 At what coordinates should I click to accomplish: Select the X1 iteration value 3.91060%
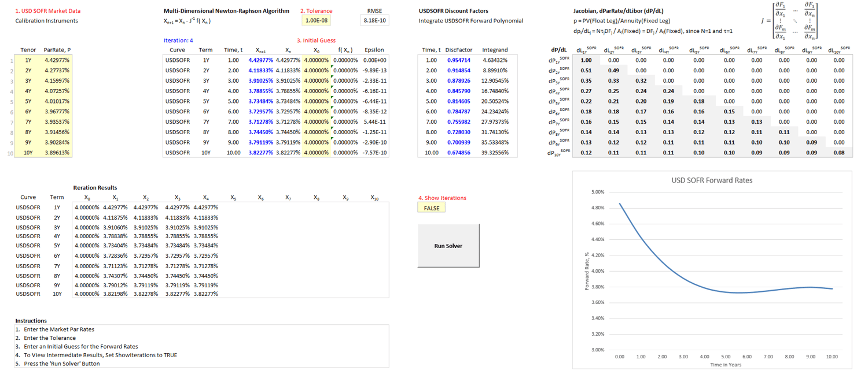pos(116,227)
